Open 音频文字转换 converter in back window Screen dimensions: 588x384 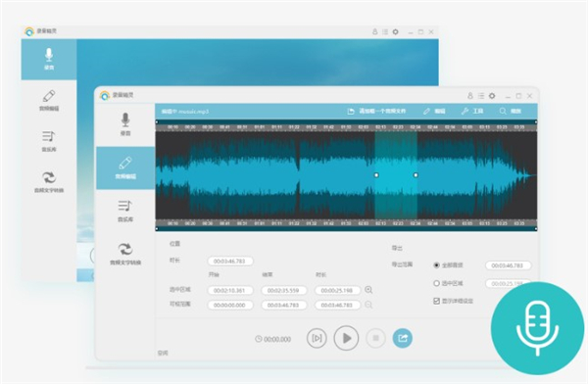coord(49,182)
